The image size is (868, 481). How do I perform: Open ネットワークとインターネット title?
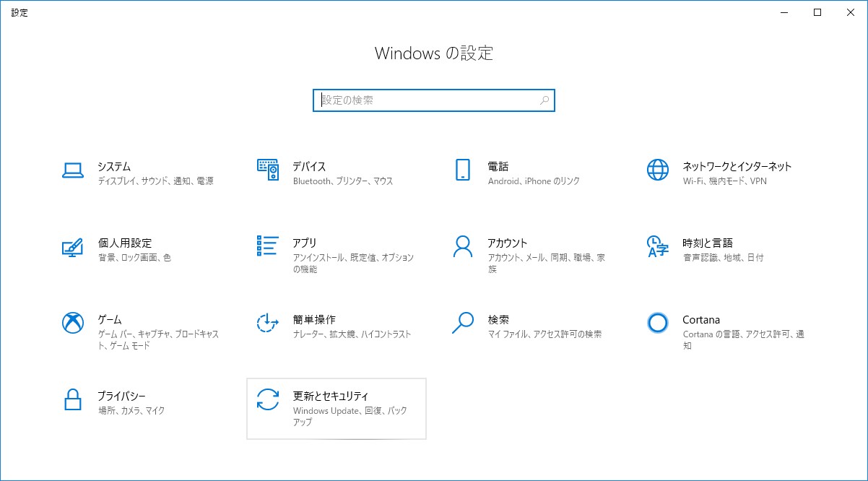[737, 166]
